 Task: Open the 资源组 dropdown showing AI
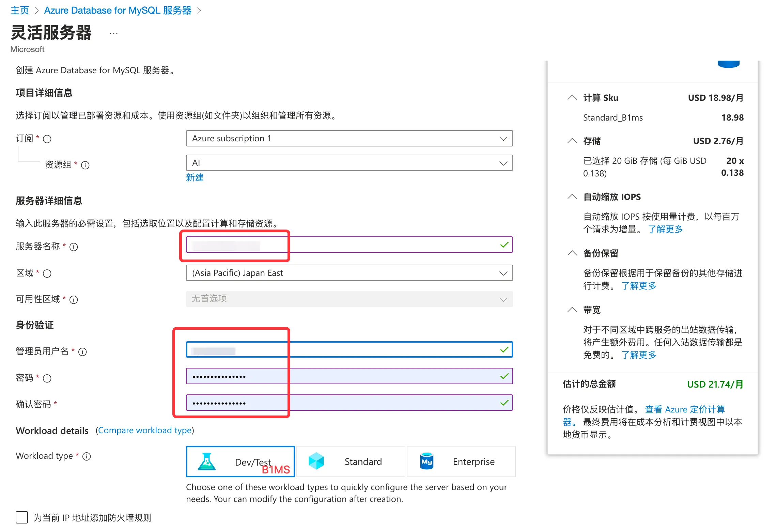[x=349, y=163]
